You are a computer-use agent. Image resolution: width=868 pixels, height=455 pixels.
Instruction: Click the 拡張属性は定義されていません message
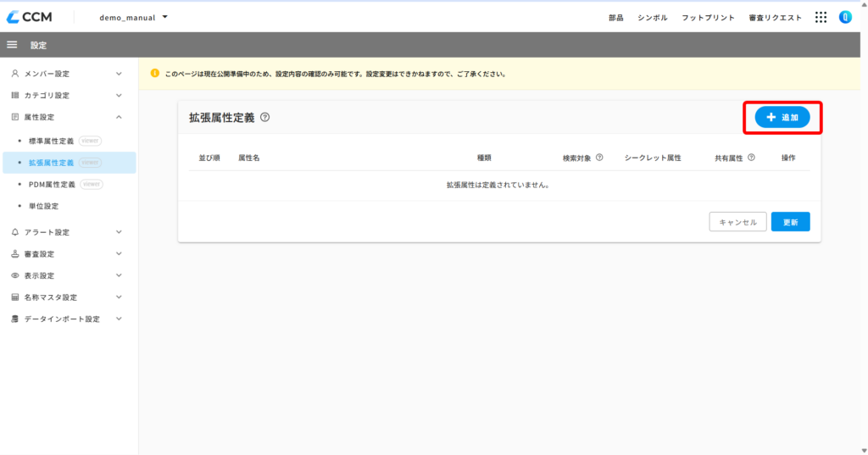point(498,185)
